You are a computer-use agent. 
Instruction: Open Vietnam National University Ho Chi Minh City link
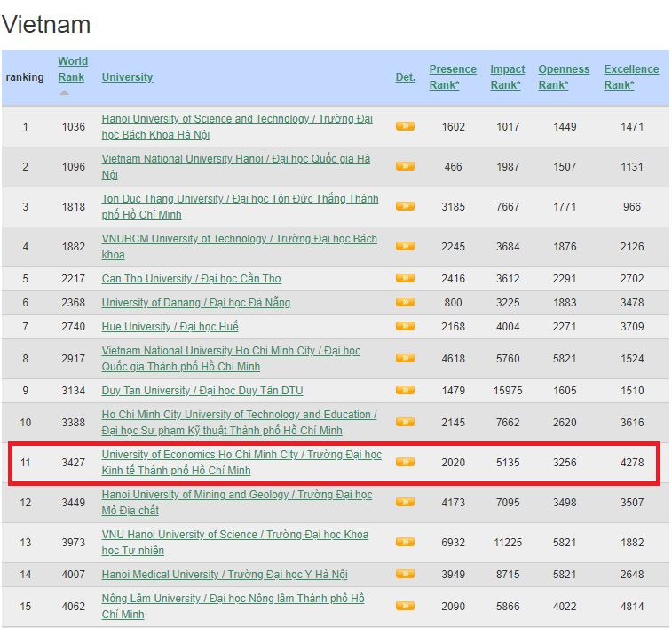click(231, 358)
